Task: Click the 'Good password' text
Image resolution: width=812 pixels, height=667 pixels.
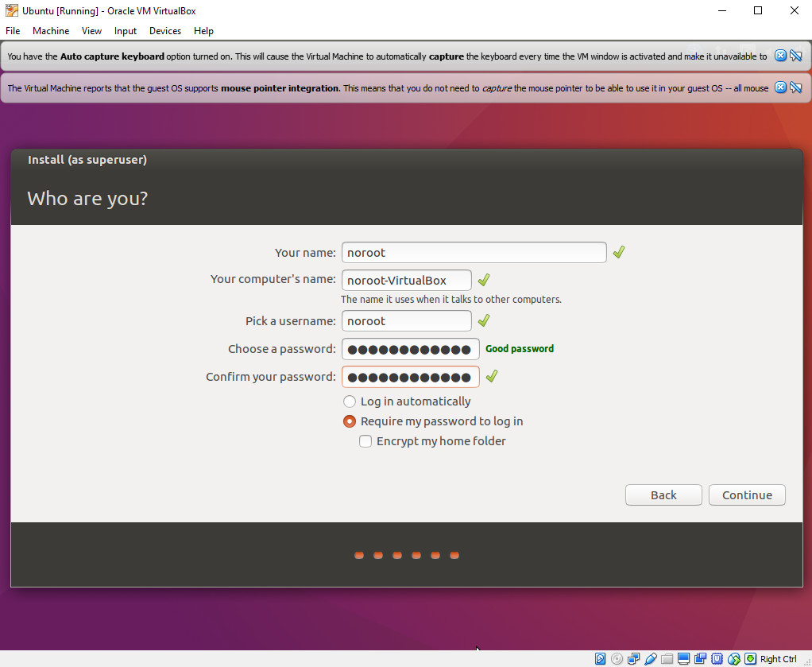Action: pyautogui.click(x=520, y=349)
